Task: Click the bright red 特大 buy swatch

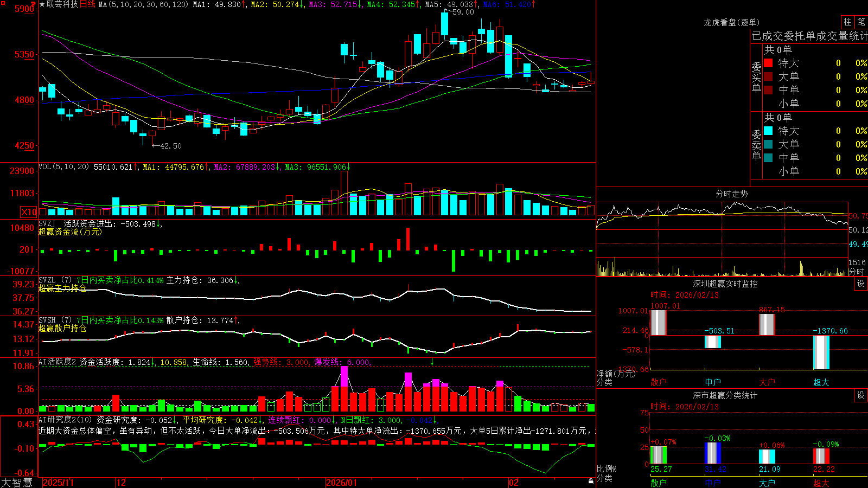Action: point(768,63)
